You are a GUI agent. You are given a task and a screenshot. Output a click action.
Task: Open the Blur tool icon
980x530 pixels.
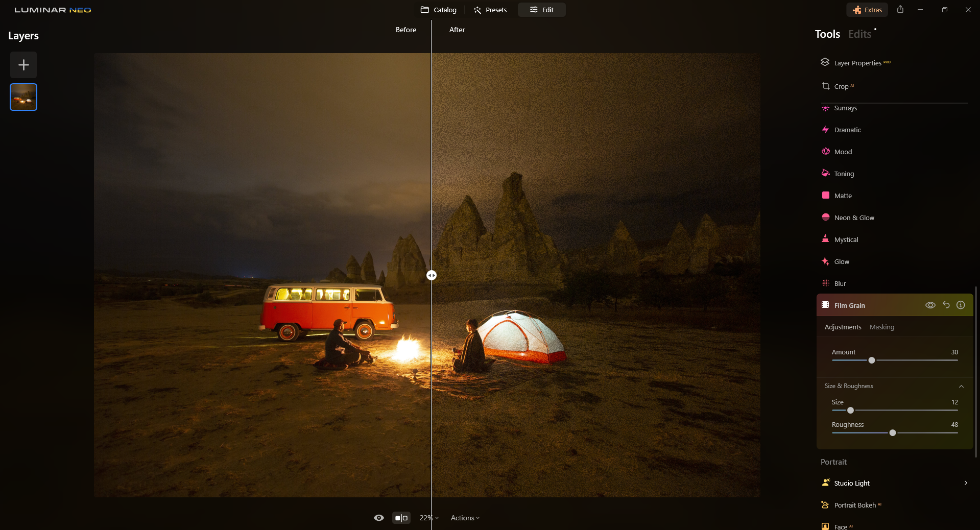point(825,283)
